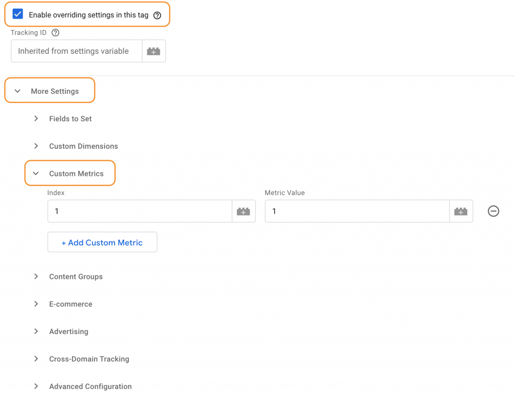Open Tracking ID help tooltip icon

[56, 33]
